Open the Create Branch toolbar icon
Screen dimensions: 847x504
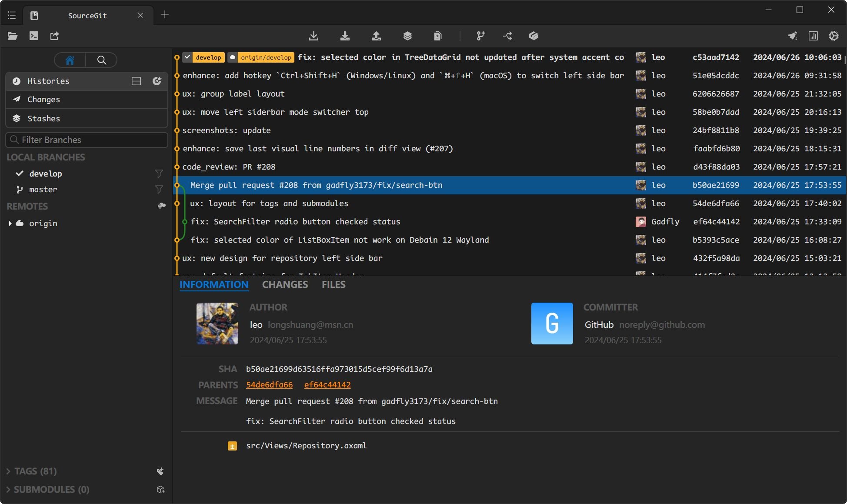point(480,36)
